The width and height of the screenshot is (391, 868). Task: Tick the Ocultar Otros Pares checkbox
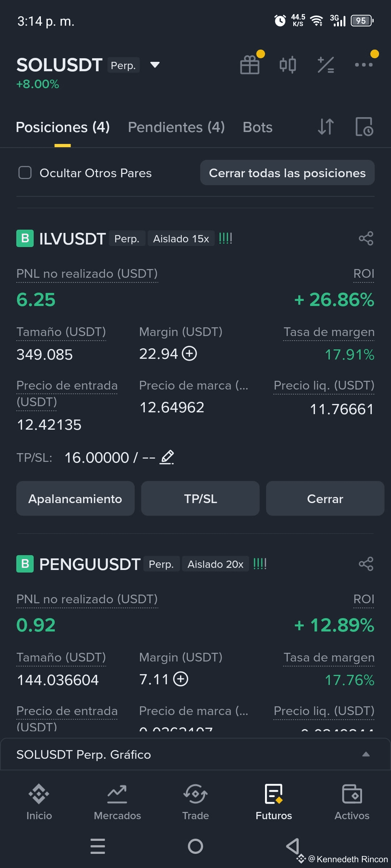coord(25,173)
